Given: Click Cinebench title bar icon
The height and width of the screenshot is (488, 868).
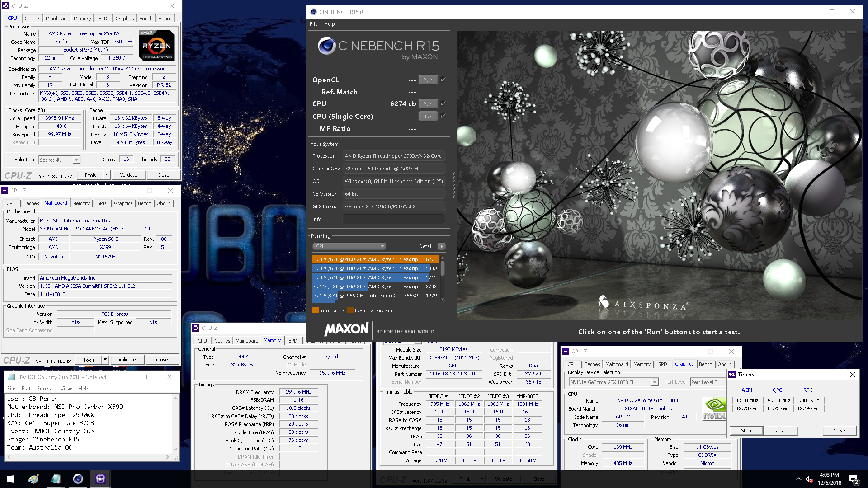Looking at the screenshot, I should (313, 12).
